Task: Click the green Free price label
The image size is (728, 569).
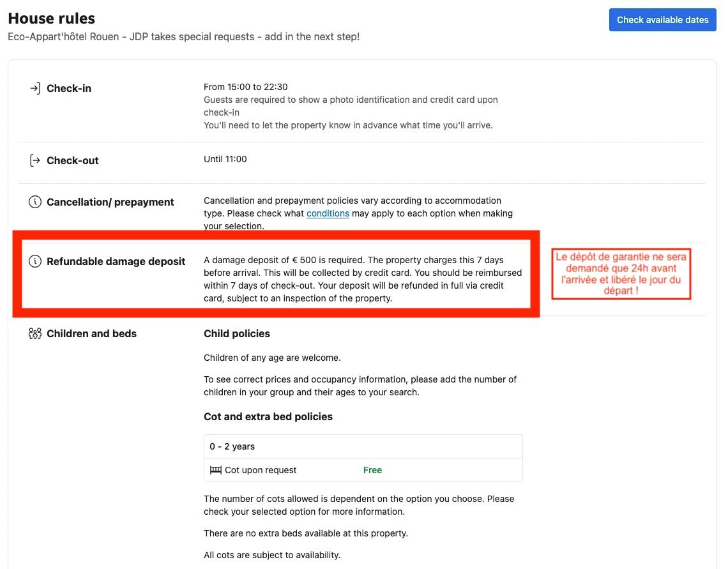Action: (x=372, y=470)
